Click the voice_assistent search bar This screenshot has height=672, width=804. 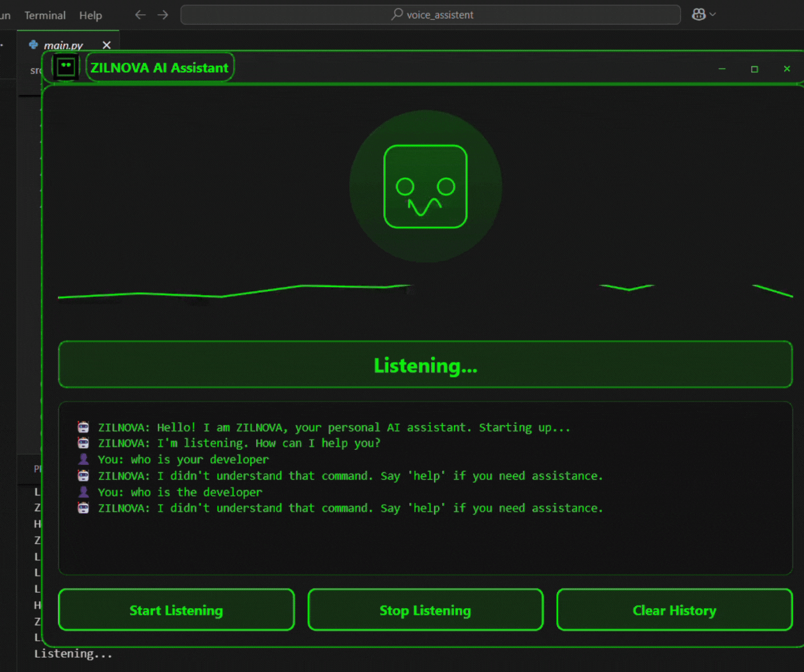point(430,15)
